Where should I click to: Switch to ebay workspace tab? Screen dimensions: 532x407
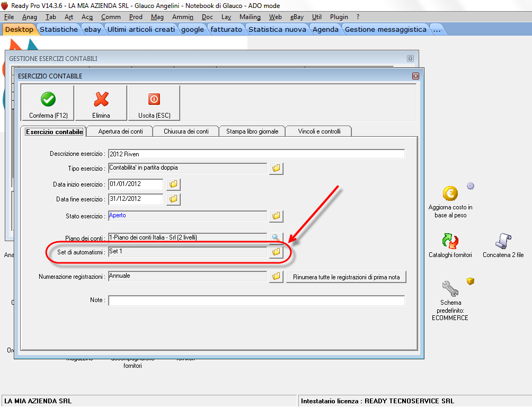click(x=93, y=29)
